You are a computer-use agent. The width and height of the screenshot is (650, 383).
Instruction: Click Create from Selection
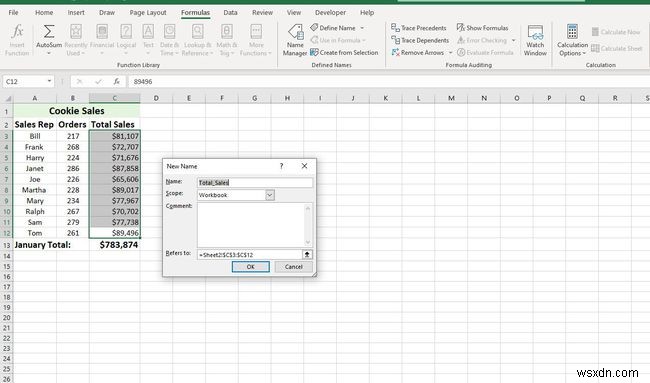(344, 53)
